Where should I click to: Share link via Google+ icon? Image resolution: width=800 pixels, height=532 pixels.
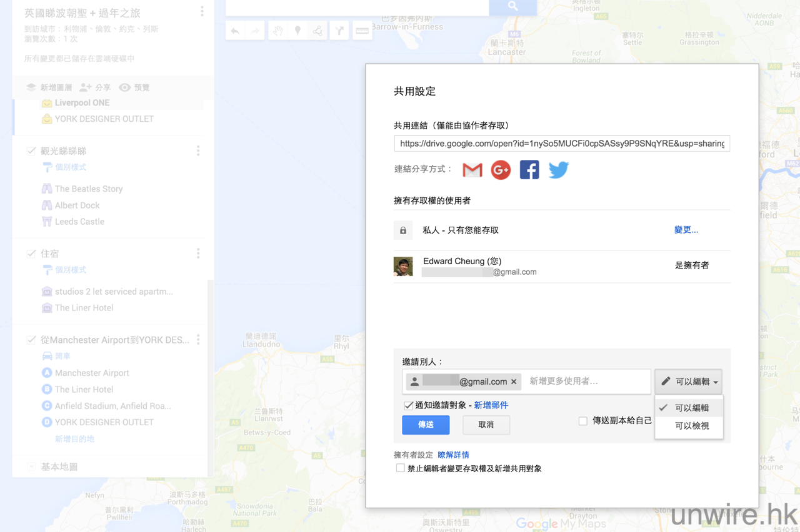501,170
